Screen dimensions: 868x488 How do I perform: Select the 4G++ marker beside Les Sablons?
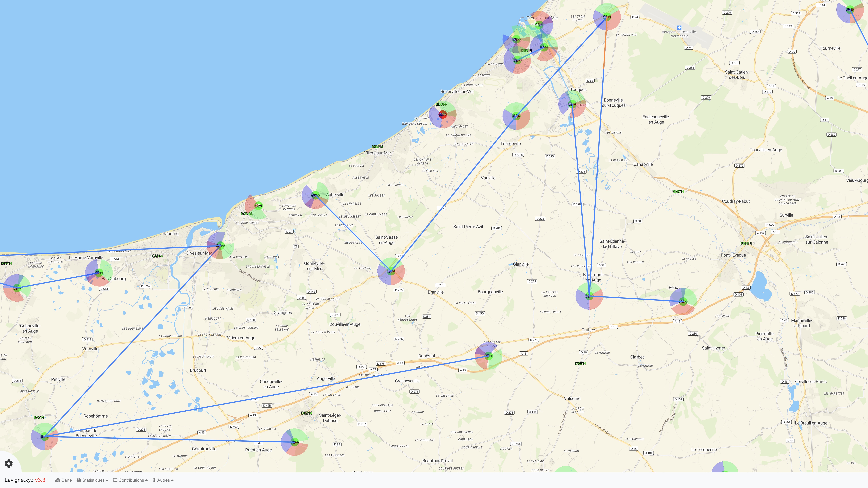coord(517,60)
